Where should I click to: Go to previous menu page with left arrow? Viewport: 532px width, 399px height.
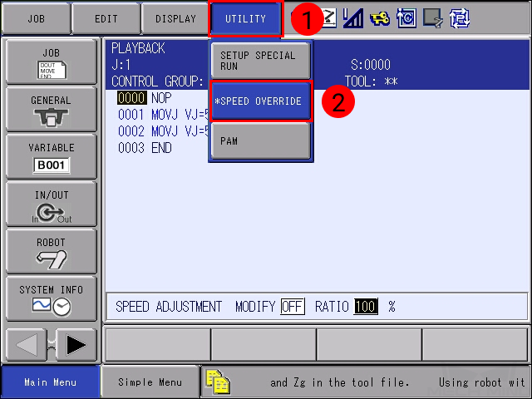point(26,345)
